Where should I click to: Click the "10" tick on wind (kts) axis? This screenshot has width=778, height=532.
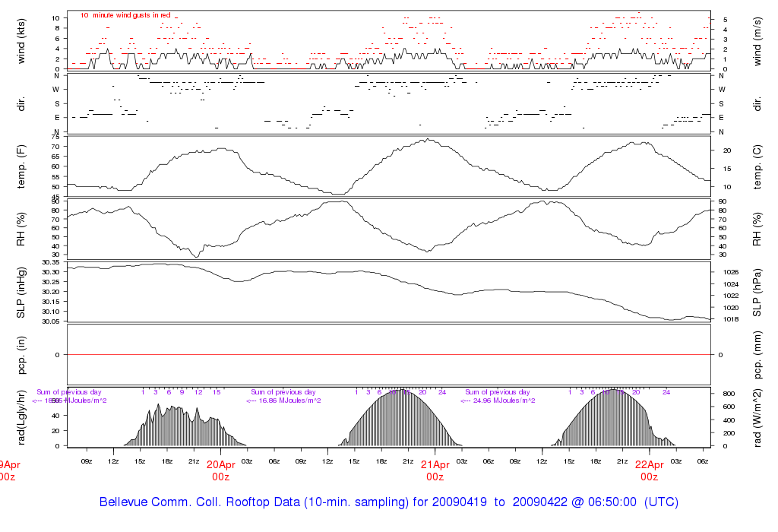click(55, 18)
